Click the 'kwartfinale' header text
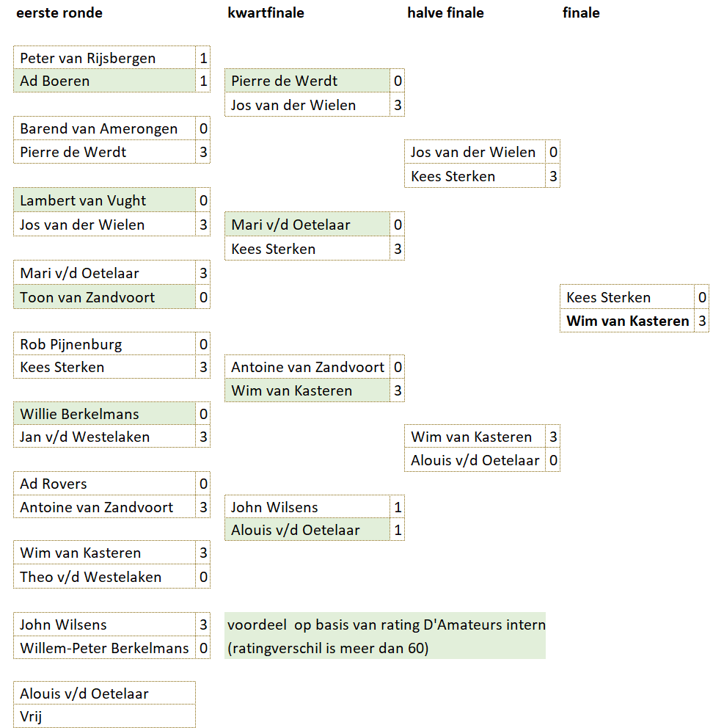 pos(266,12)
